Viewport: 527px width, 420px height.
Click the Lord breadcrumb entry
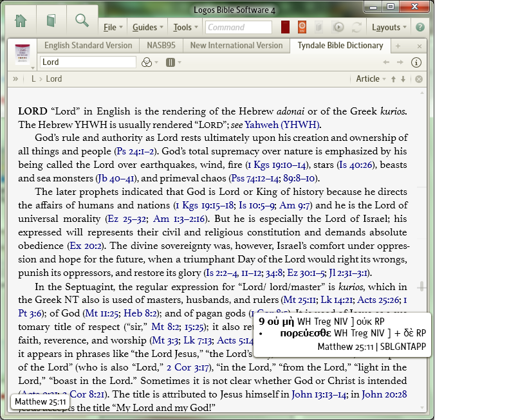(x=54, y=79)
